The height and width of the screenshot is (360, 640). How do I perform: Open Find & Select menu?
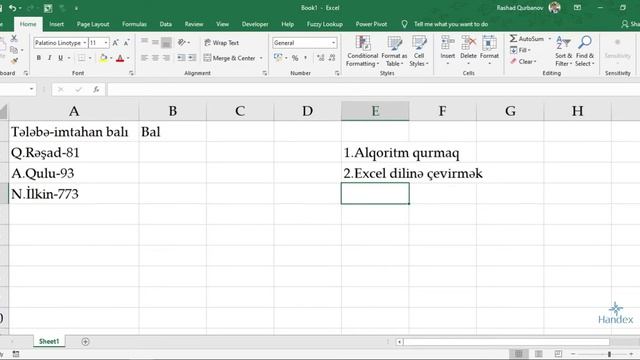[585, 51]
